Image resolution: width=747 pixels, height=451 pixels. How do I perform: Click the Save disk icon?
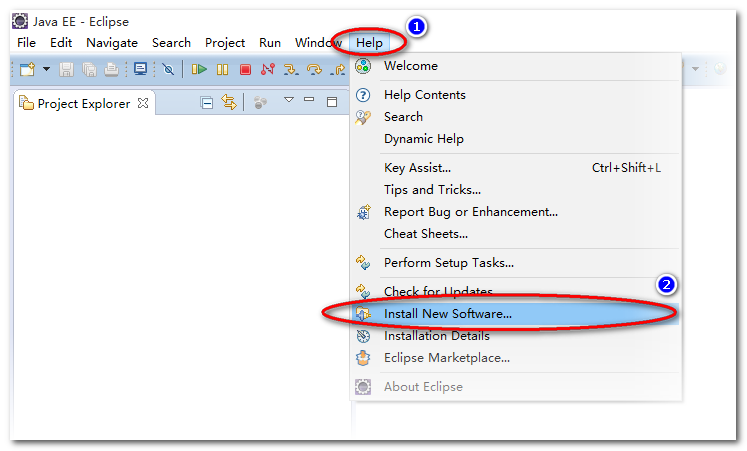pyautogui.click(x=66, y=70)
